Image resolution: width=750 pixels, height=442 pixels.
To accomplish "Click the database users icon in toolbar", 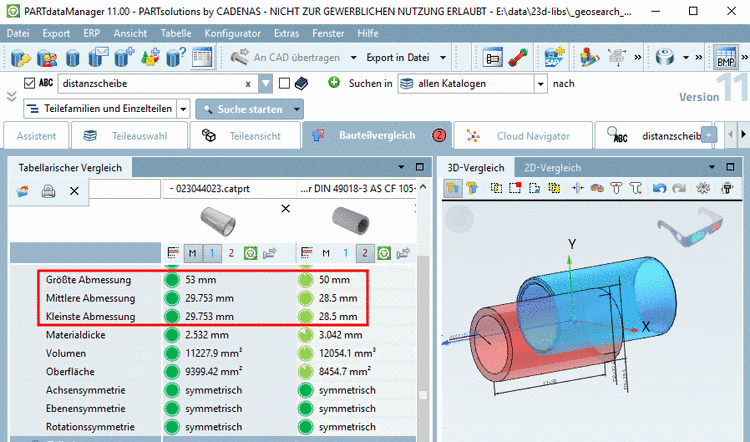I will click(x=47, y=57).
